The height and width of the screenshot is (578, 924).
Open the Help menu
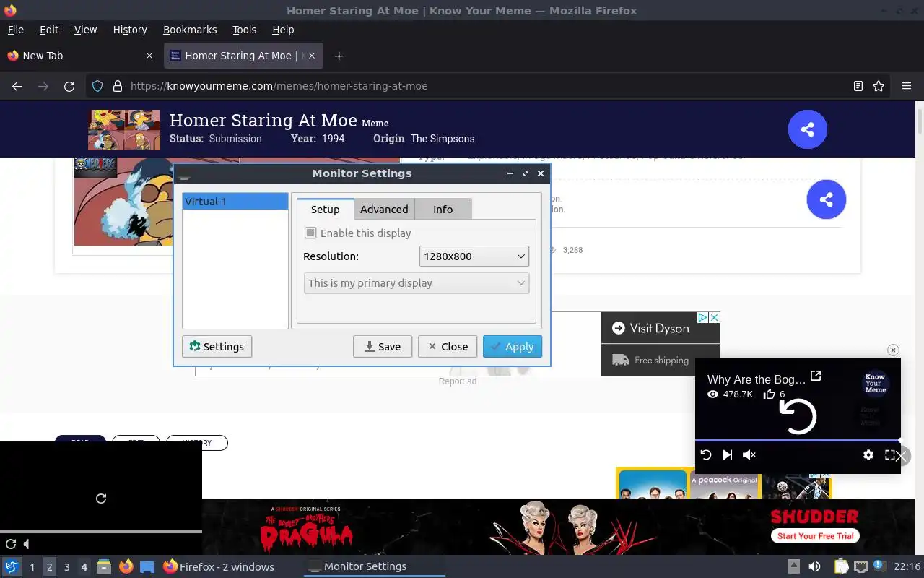[x=283, y=30]
